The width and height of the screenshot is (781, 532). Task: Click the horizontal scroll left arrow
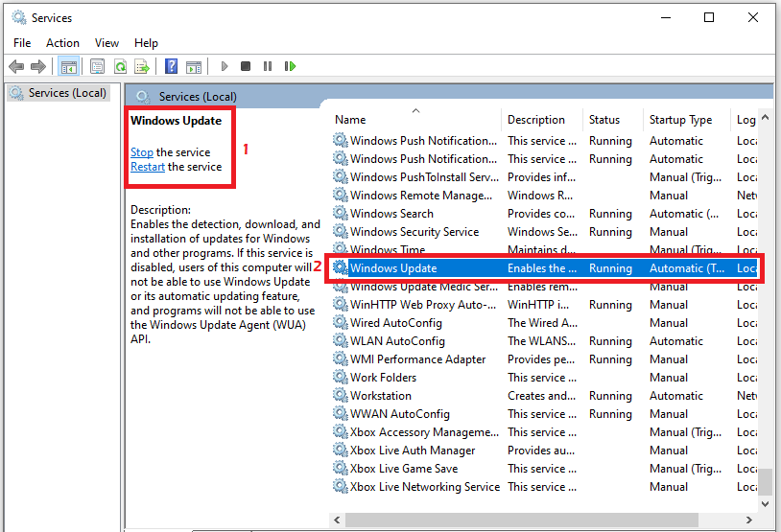pyautogui.click(x=337, y=520)
